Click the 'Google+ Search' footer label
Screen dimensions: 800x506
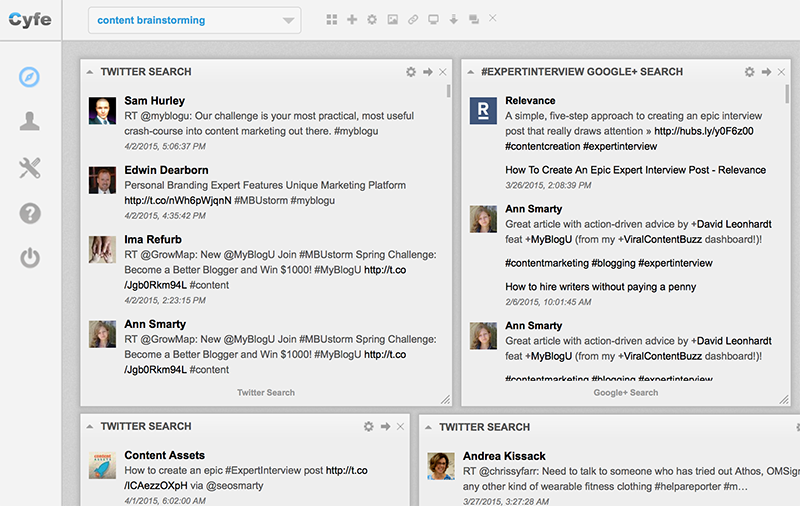(x=626, y=393)
